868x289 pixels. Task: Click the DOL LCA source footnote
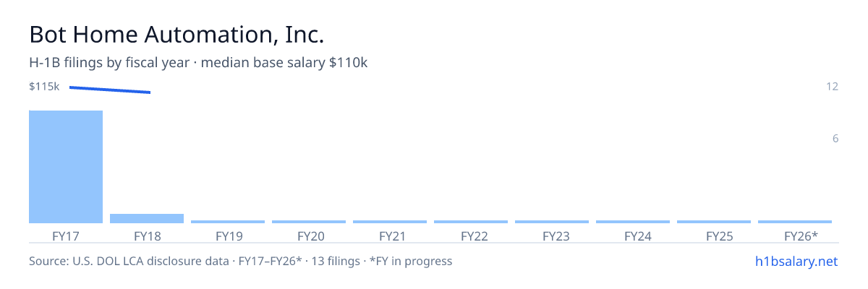pos(240,261)
